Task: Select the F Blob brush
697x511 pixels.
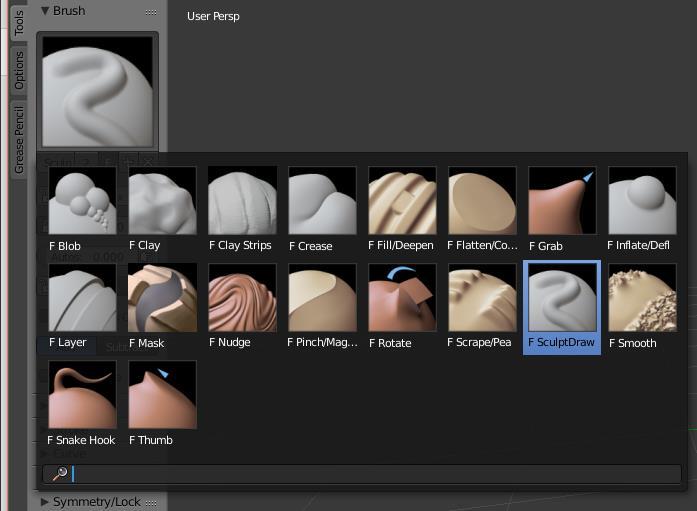Action: 82,210
